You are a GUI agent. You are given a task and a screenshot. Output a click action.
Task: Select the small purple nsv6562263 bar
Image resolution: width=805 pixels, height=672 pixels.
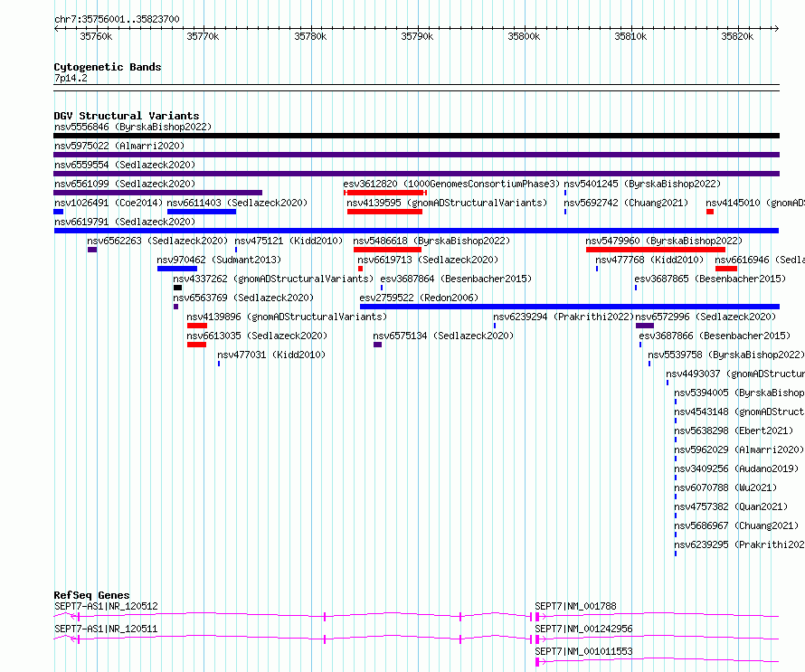92,250
